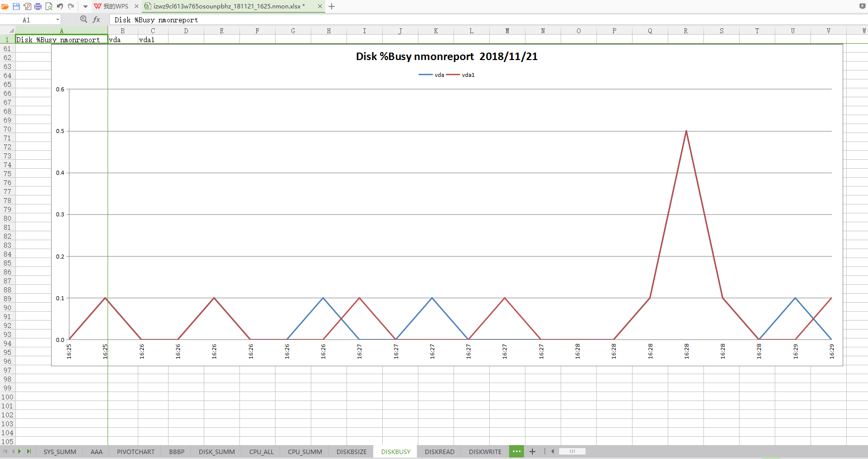Image resolution: width=868 pixels, height=459 pixels.
Task: Expand the quick access toolbar dropdown
Action: click(x=85, y=6)
